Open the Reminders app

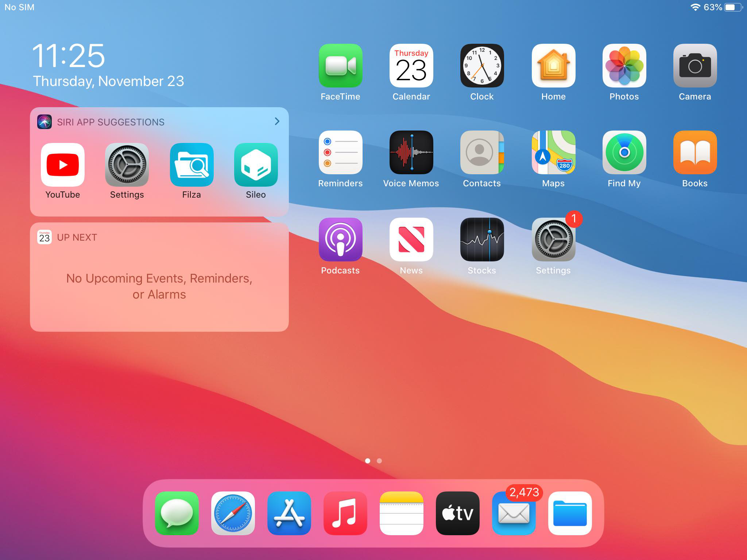tap(340, 152)
